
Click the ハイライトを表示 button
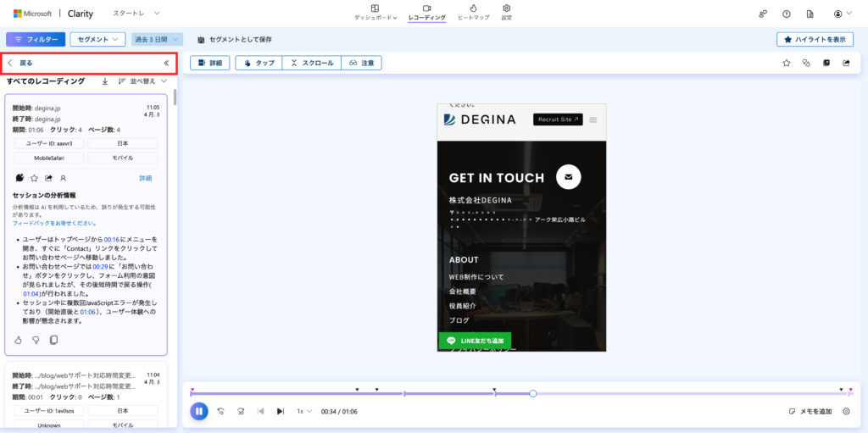815,39
